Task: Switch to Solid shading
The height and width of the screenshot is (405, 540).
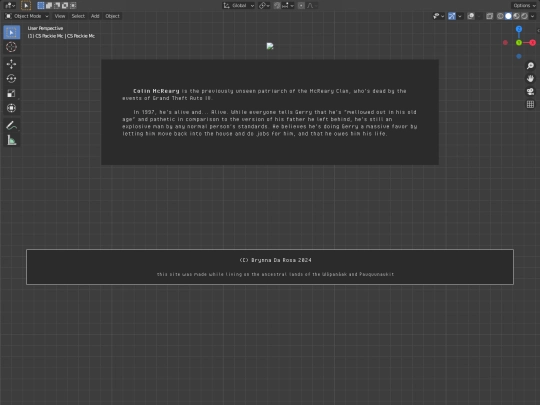Action: tap(508, 16)
